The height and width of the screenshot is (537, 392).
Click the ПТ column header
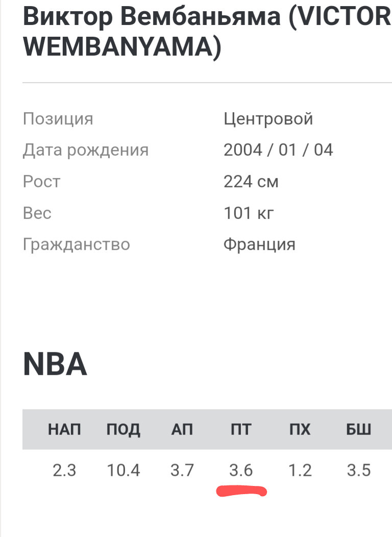(241, 430)
